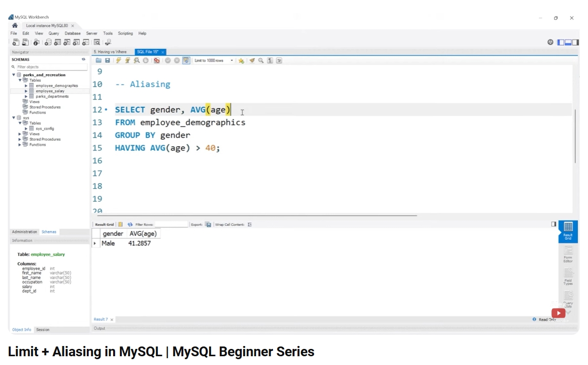Select the Male cell in result grid
The image size is (588, 365).
tap(108, 243)
